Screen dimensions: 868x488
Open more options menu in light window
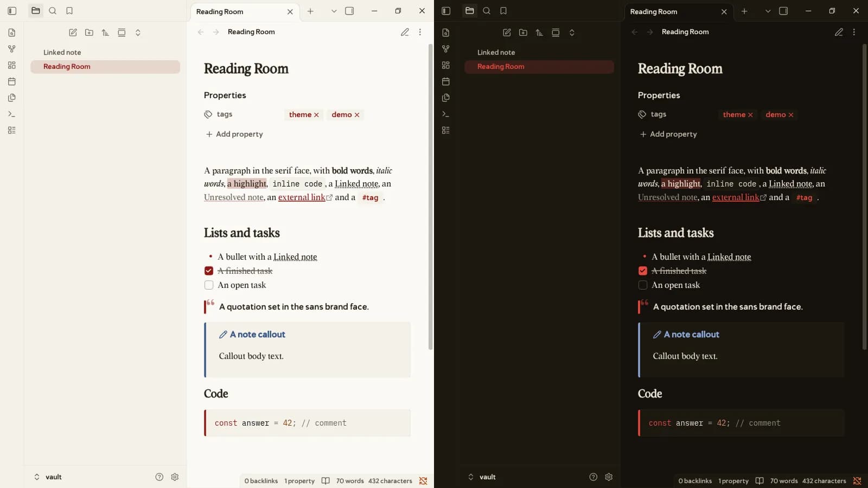[x=420, y=32]
